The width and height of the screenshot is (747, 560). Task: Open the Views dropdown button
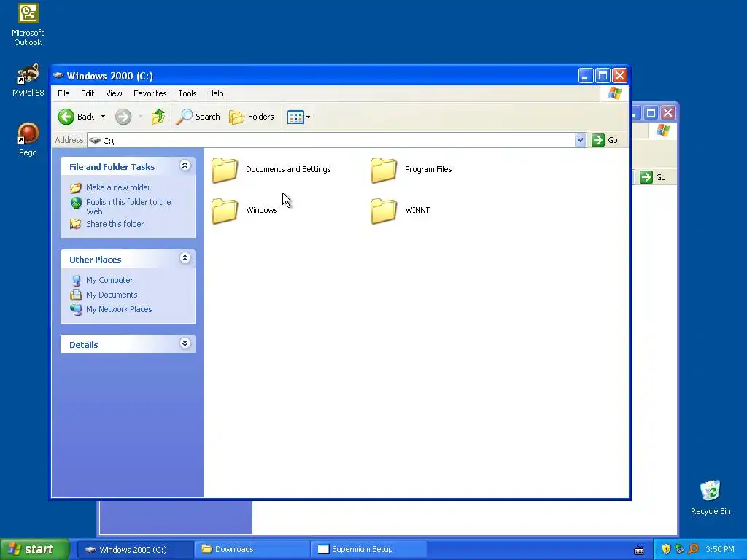[x=298, y=117]
